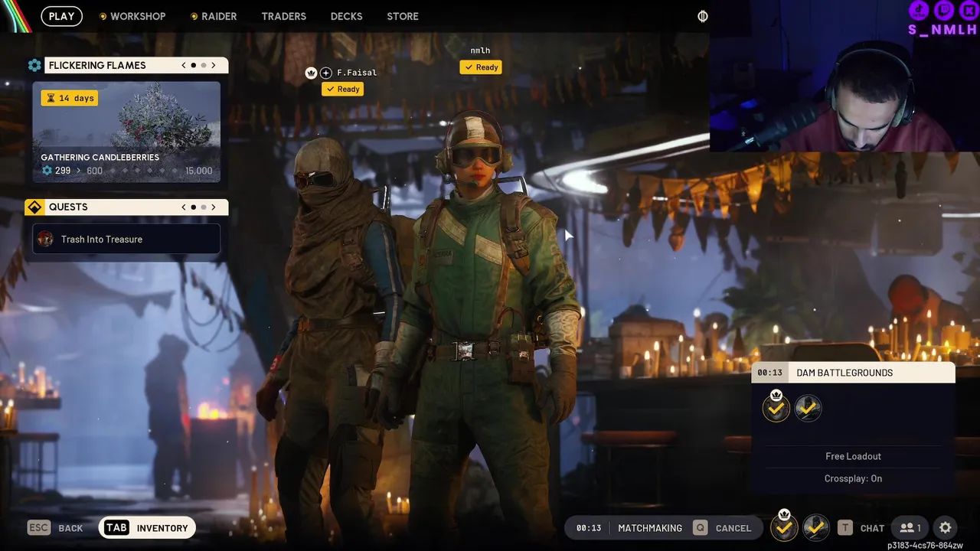Toggle the Crossplay: On setting
Screen dimensions: 980x551
(x=853, y=478)
